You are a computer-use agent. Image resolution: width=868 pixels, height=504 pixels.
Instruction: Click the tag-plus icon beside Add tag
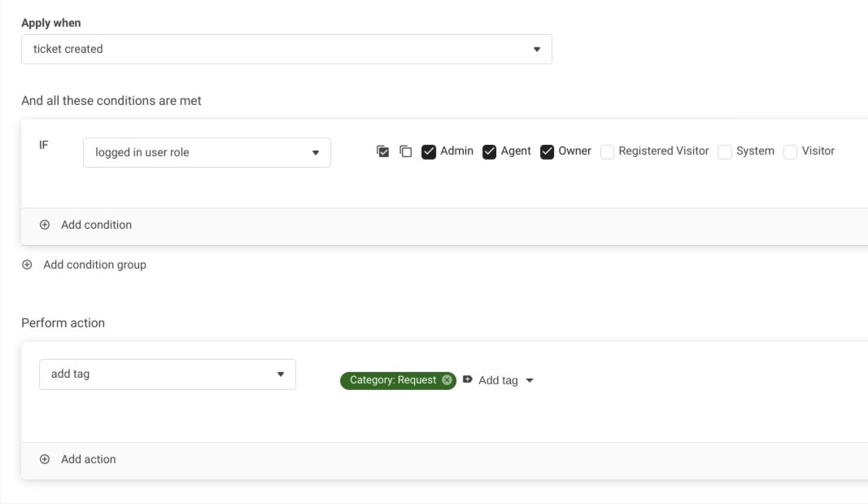467,380
